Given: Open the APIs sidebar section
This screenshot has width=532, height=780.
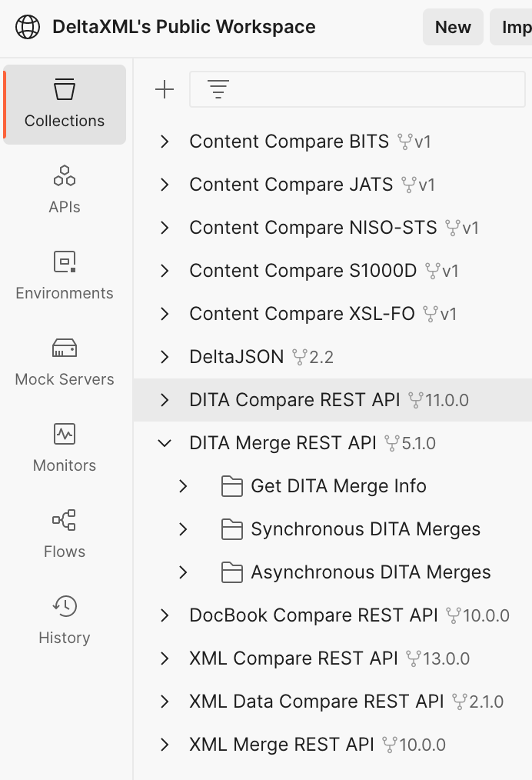Looking at the screenshot, I should [x=65, y=190].
